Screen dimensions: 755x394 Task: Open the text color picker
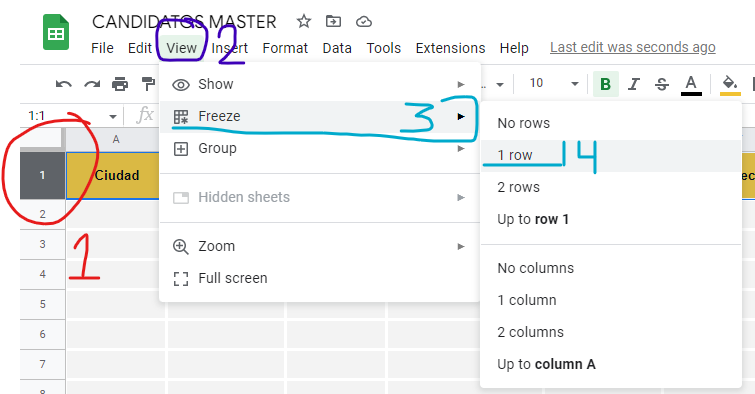coord(691,85)
